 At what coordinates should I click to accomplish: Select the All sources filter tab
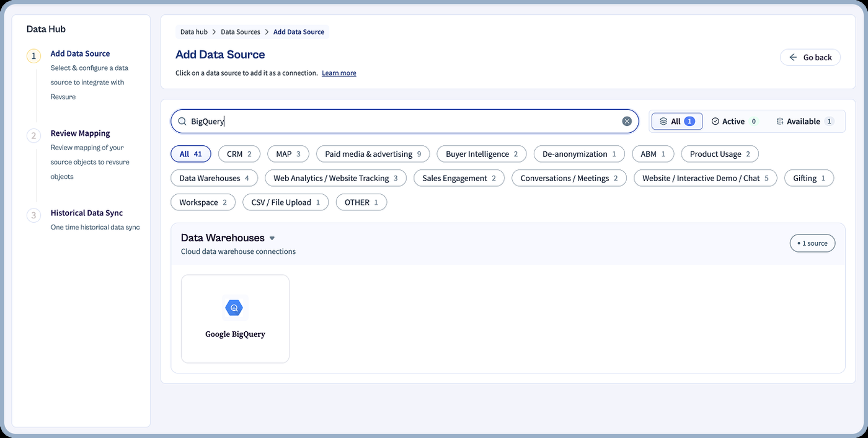click(x=677, y=121)
